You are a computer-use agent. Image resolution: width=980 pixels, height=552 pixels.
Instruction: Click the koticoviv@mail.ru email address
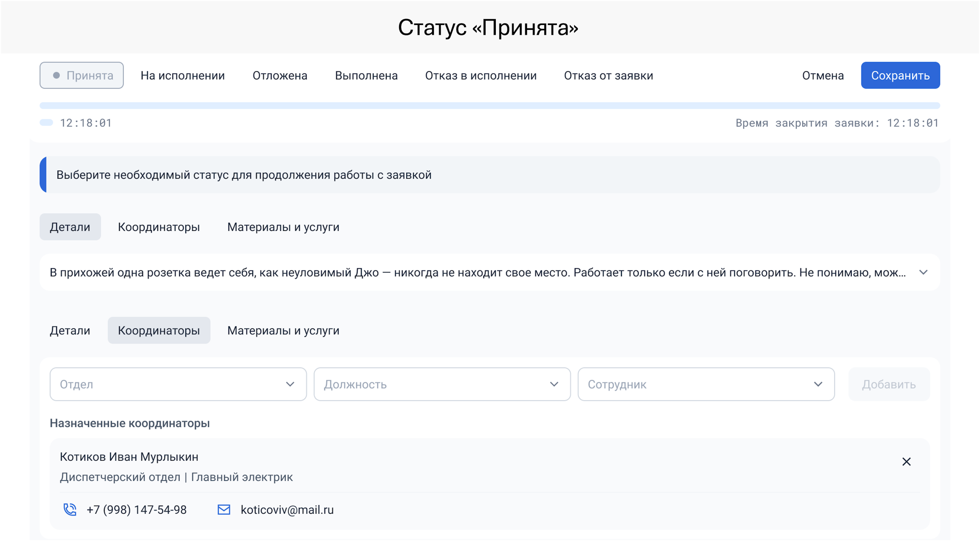pyautogui.click(x=287, y=510)
